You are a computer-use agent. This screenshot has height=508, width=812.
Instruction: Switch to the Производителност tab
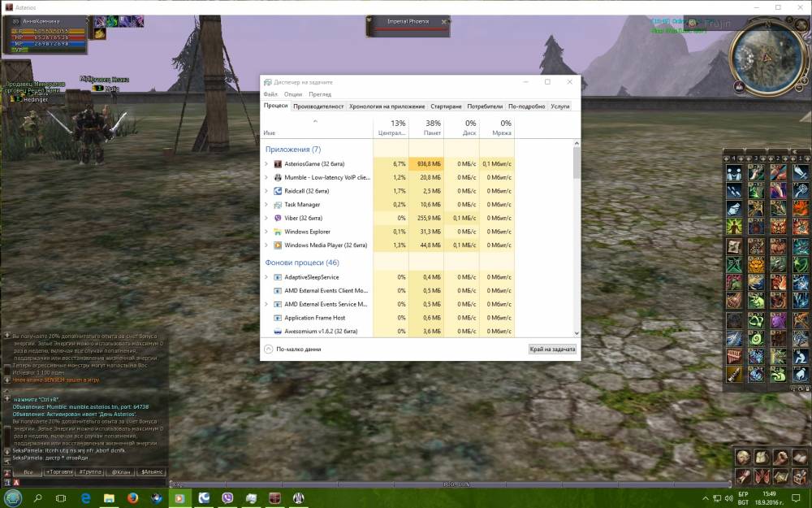coord(318,106)
